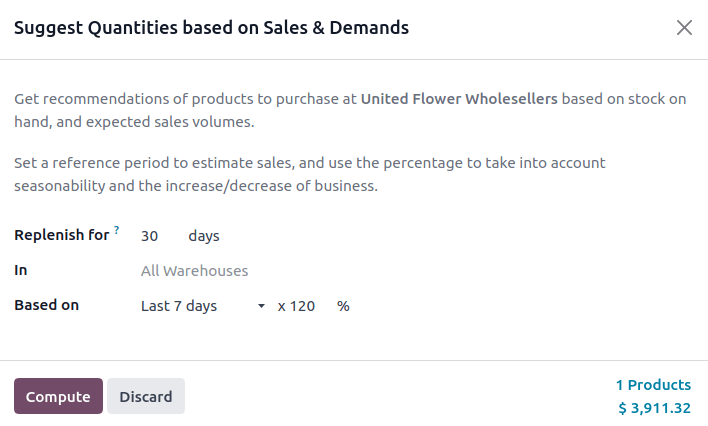The height and width of the screenshot is (426, 708).
Task: Click the In field label
Action: (x=20, y=271)
